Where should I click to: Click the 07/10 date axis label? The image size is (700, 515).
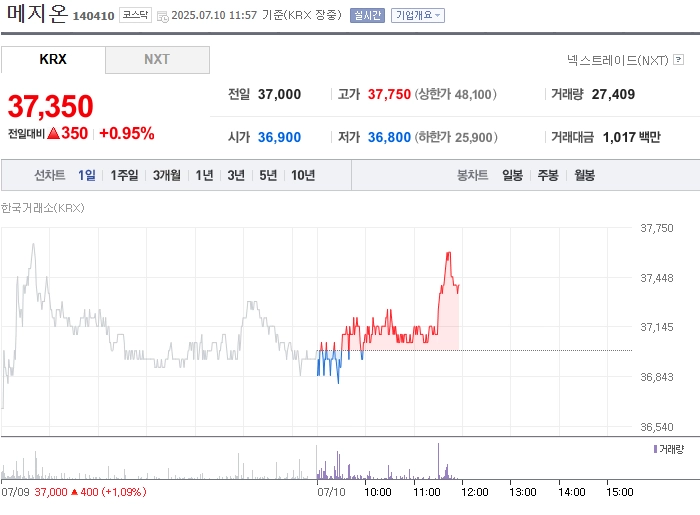[331, 492]
